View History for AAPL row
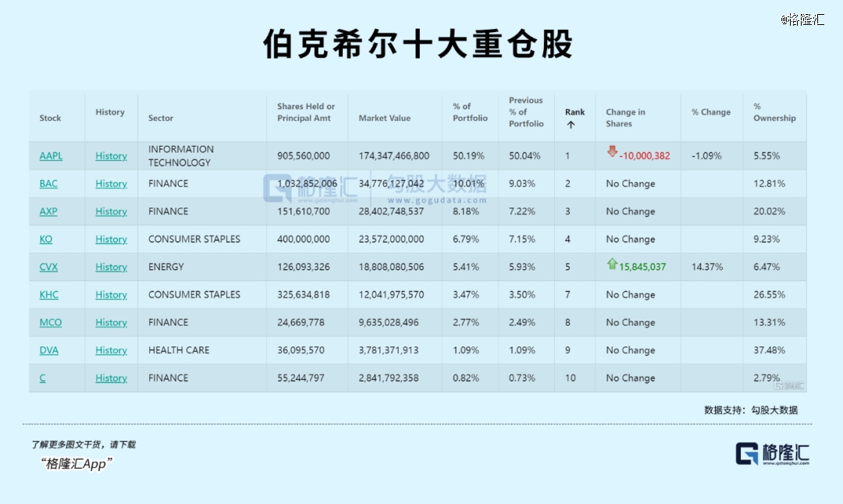 click(112, 156)
